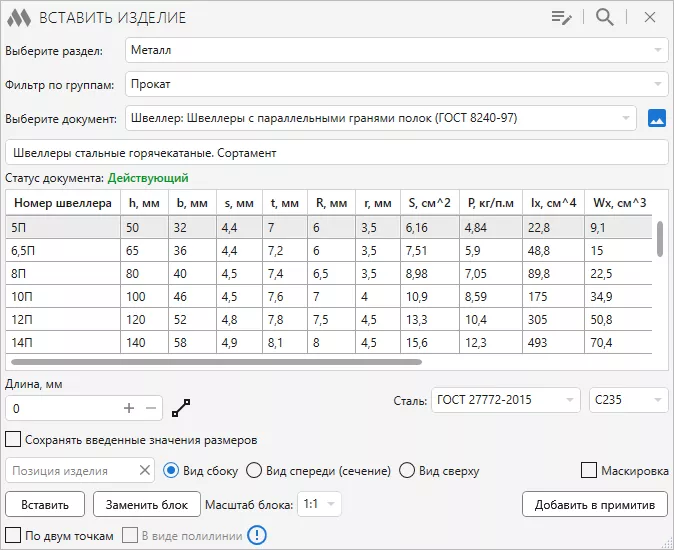Enable Сохранять введенные значения размеров checkbox
Screen dimensions: 674x550
pos(13,440)
